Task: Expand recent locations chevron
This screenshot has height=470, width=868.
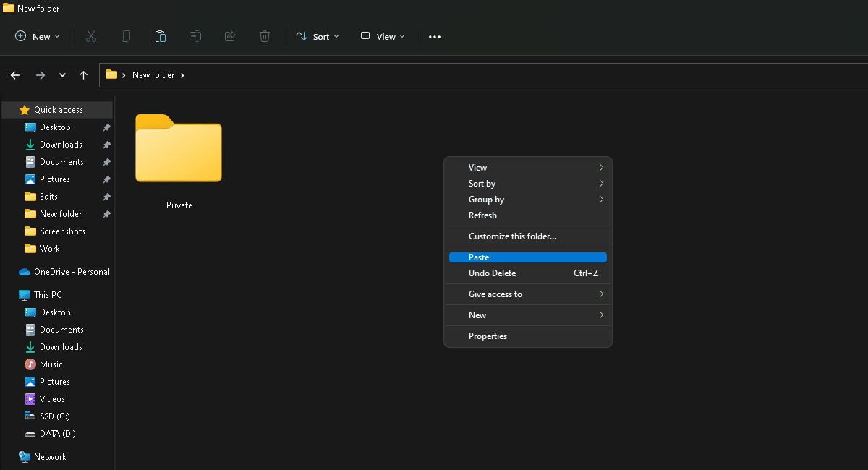Action: [x=62, y=75]
